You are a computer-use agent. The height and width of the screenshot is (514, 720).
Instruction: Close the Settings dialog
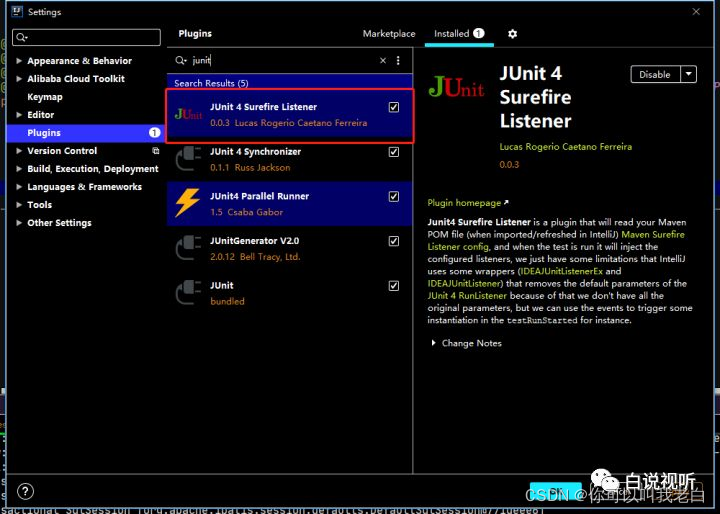pos(696,11)
